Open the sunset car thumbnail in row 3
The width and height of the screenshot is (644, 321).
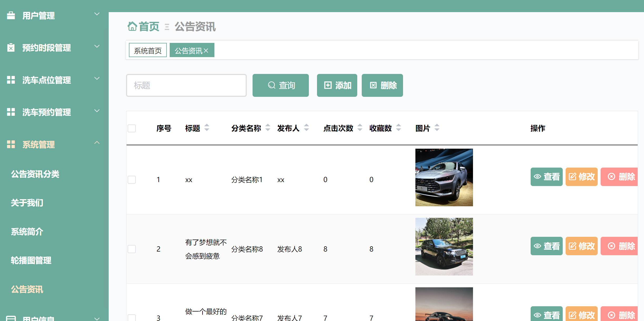(444, 304)
